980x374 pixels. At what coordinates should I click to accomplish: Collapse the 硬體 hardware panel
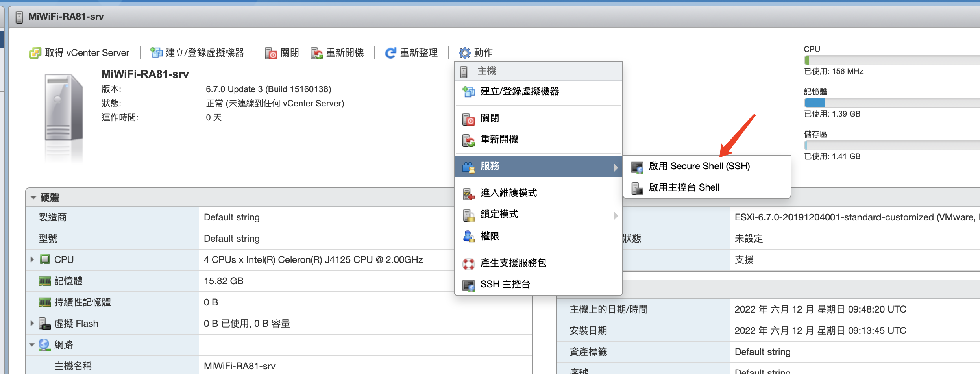point(33,197)
